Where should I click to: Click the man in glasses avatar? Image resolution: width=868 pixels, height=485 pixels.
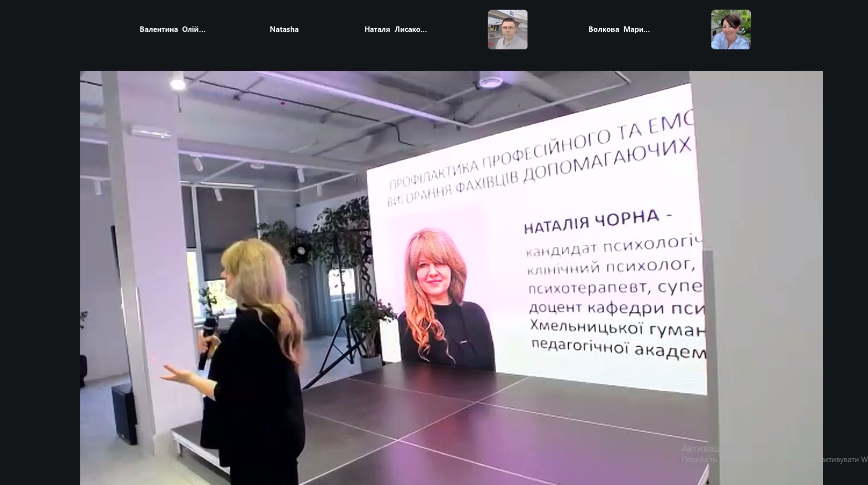508,29
